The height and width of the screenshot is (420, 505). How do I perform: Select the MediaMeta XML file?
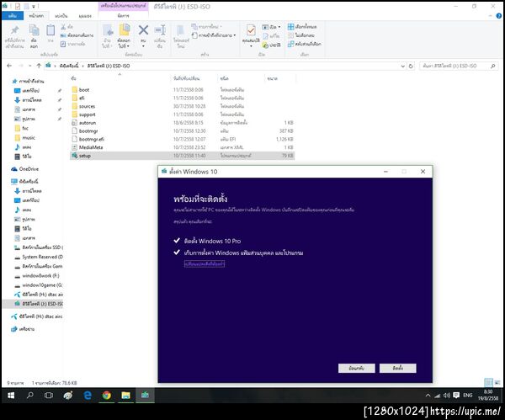(182, 147)
